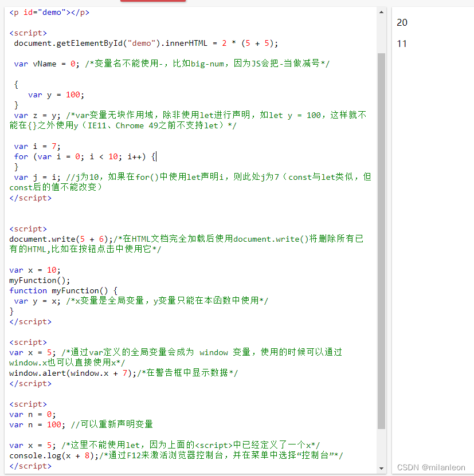Click the 'var vName = 0;' line
This screenshot has height=476, width=474.
click(x=172, y=64)
